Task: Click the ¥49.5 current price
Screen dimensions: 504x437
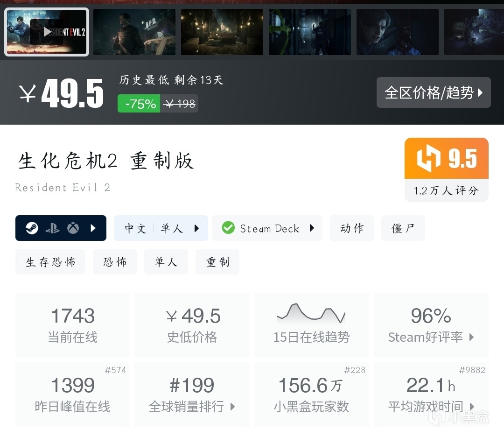Action: point(62,93)
